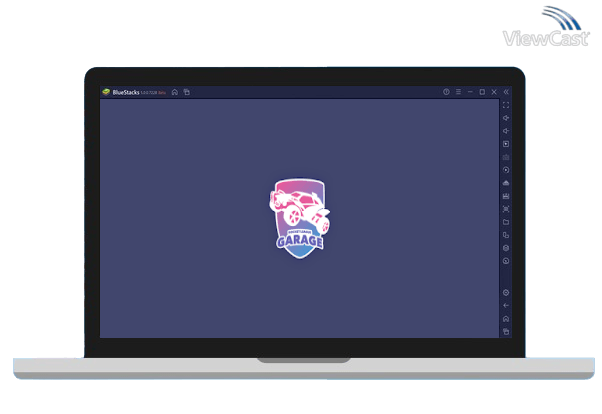This screenshot has width=602, height=414.
Task: Click the circular sync icon in sidebar
Action: [506, 170]
